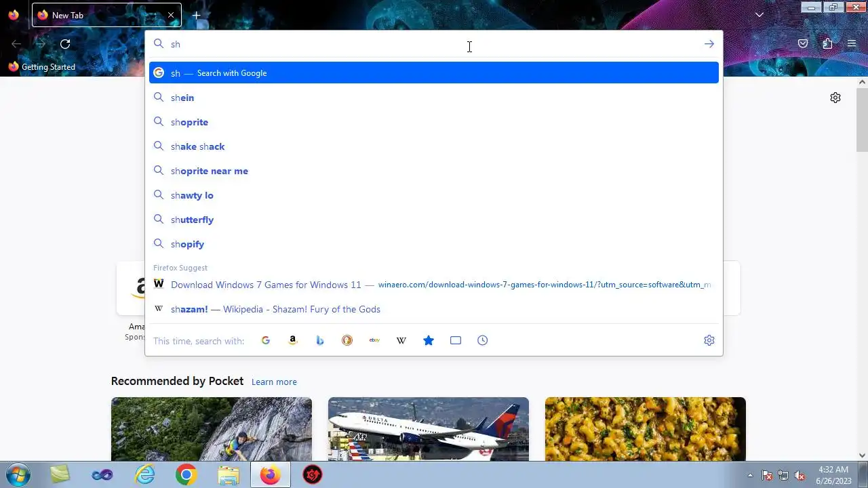This screenshot has width=868, height=488.
Task: Show hidden system tray icons
Action: [750, 475]
